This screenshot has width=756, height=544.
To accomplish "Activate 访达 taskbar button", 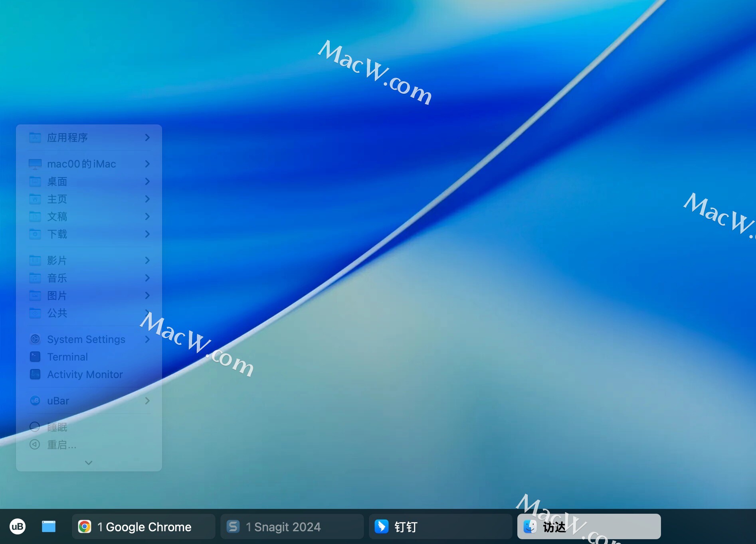I will tap(589, 526).
